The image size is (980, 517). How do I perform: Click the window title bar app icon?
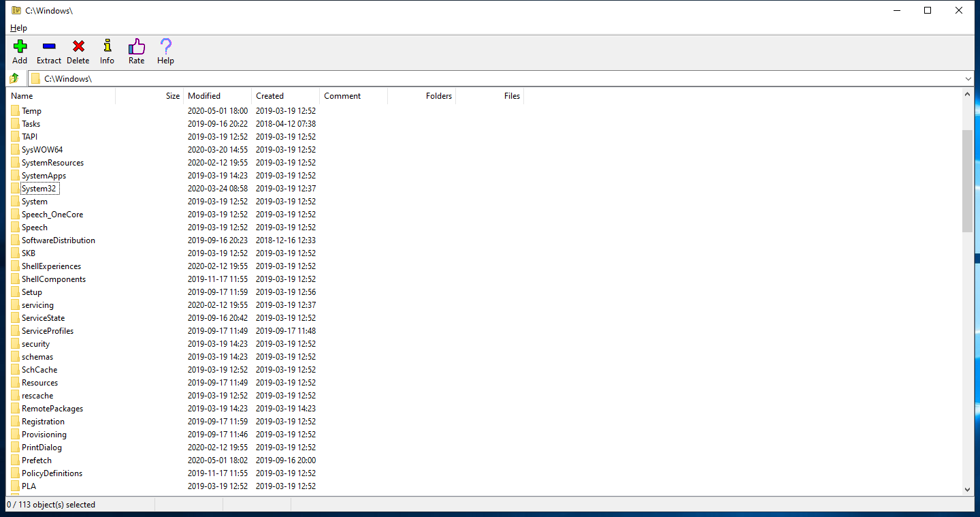coord(16,10)
